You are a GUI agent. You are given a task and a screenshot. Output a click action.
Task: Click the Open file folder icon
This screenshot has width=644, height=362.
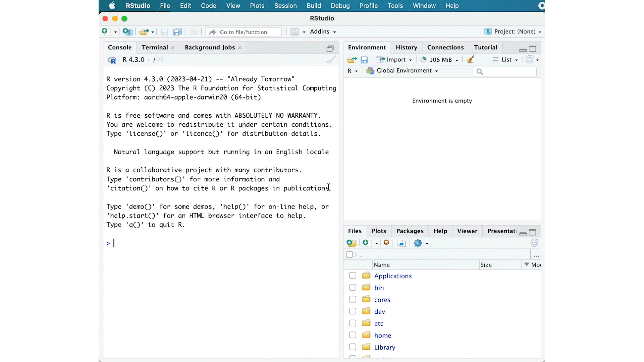(144, 32)
